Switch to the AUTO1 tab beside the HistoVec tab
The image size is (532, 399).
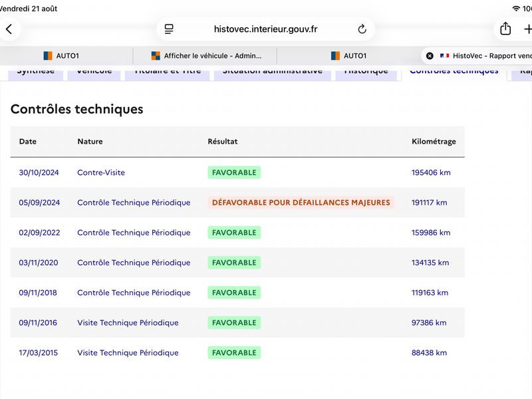(x=348, y=56)
